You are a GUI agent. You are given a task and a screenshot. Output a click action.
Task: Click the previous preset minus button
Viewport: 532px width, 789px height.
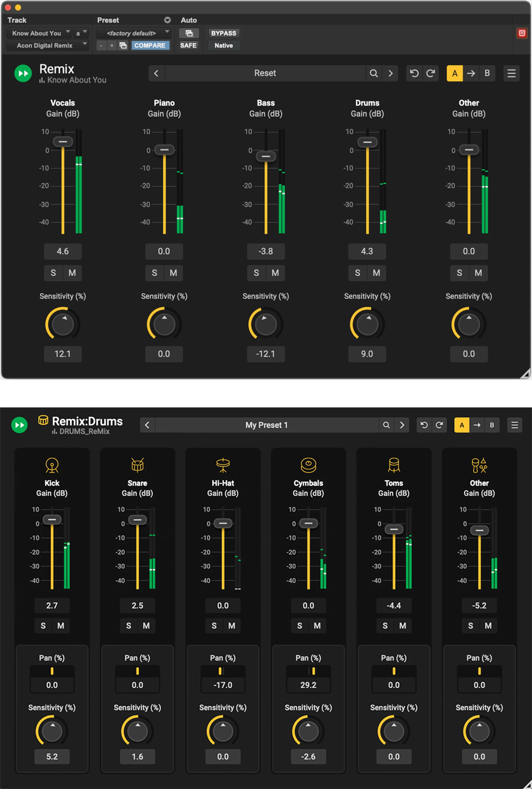tap(101, 46)
